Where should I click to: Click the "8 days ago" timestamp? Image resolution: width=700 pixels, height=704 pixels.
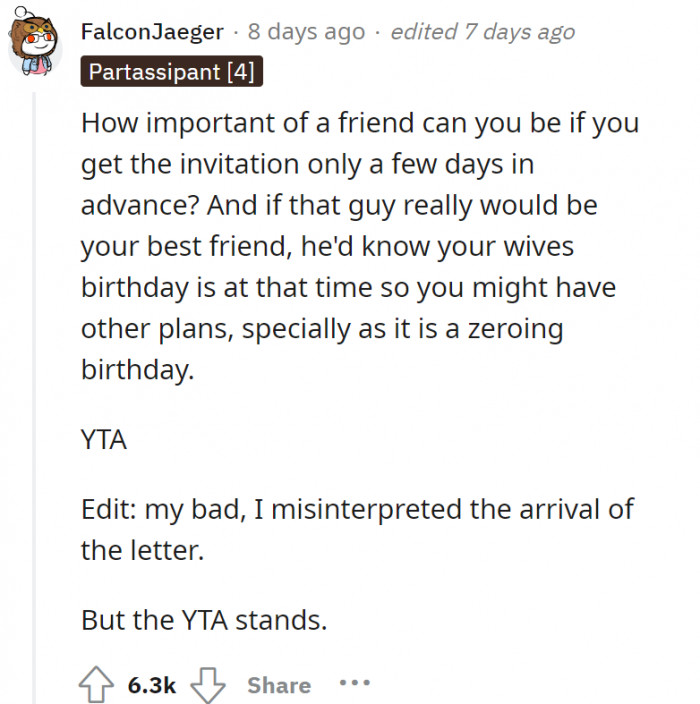pos(306,32)
